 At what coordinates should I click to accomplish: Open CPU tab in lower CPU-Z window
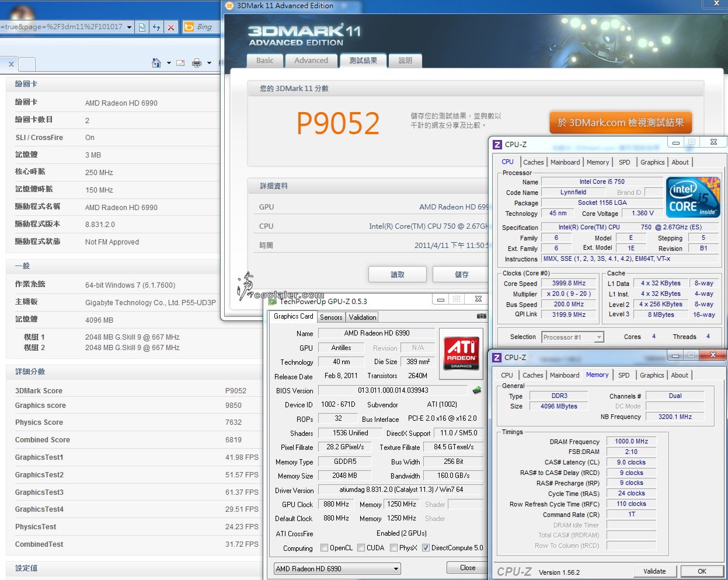[507, 375]
